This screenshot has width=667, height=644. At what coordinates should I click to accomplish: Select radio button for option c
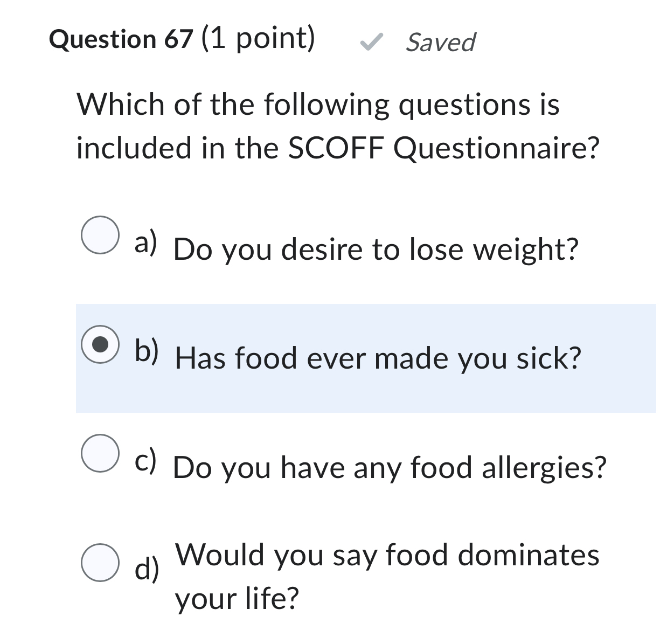pyautogui.click(x=100, y=454)
